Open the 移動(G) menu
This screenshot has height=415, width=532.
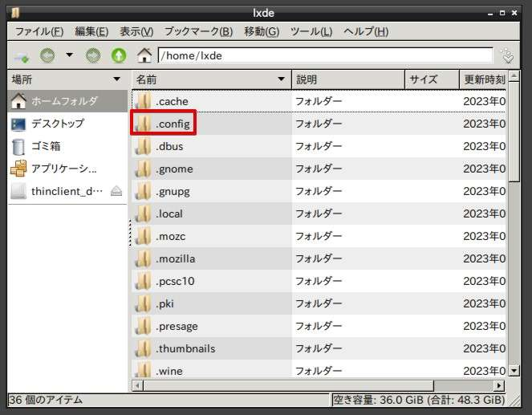[262, 32]
